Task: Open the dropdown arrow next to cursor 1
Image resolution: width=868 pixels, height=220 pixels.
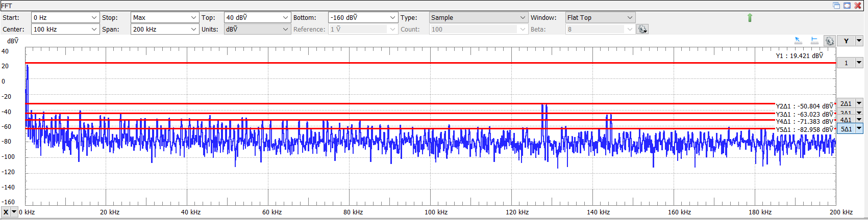Action: tap(859, 63)
